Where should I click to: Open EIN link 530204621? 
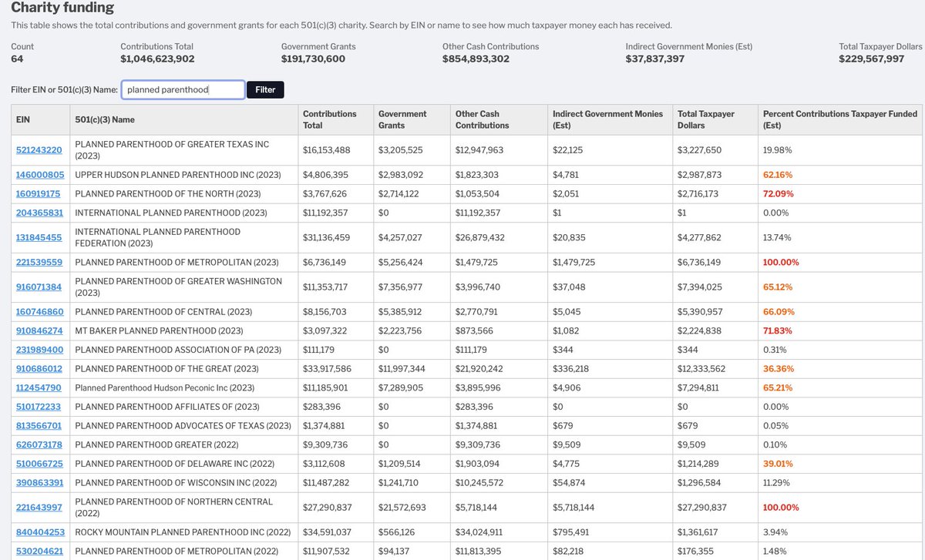pyautogui.click(x=39, y=552)
